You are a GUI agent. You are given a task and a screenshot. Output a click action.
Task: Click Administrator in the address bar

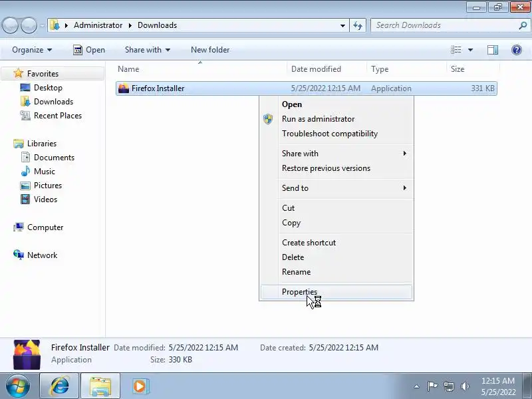click(98, 25)
